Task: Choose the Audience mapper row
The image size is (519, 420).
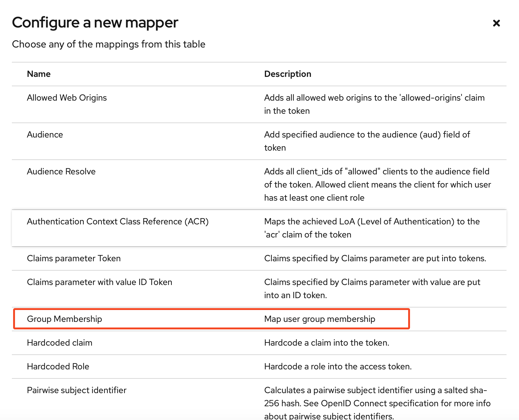Action: tap(45, 135)
